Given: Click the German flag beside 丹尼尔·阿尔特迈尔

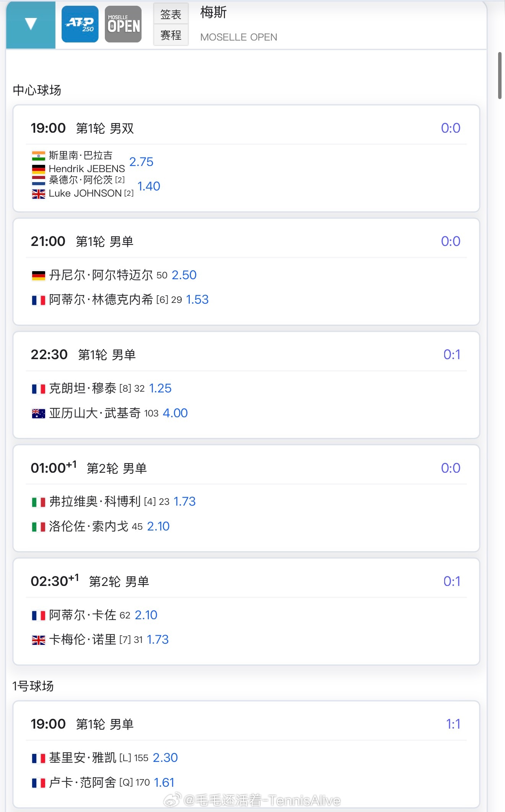Looking at the screenshot, I should click(38, 275).
